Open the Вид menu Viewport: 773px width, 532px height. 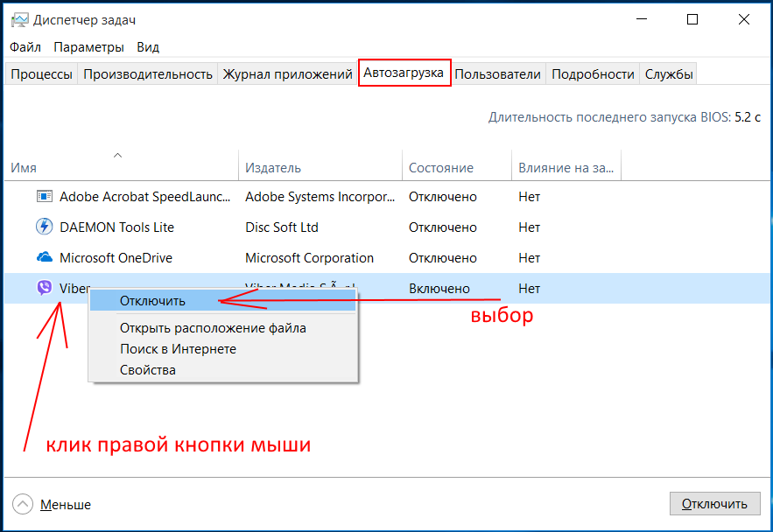[148, 47]
